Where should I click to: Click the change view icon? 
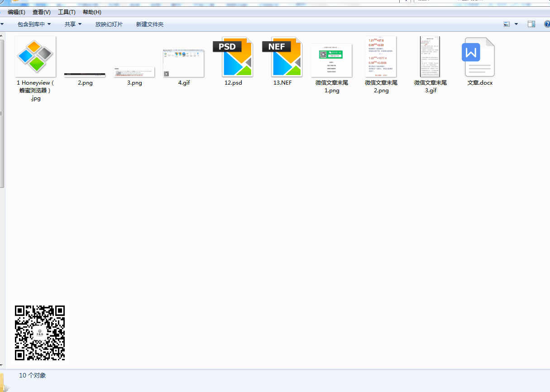[507, 24]
